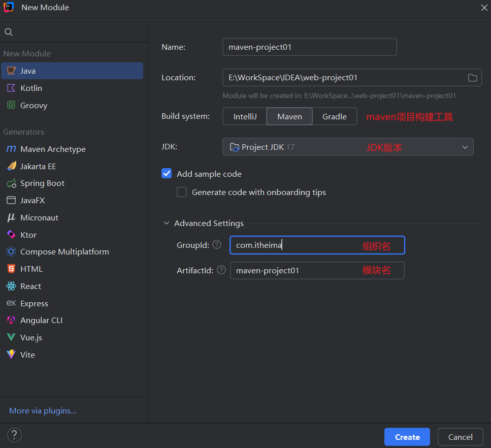This screenshot has height=448, width=491.
Task: Select Maven Archetype generator label
Action: click(53, 149)
